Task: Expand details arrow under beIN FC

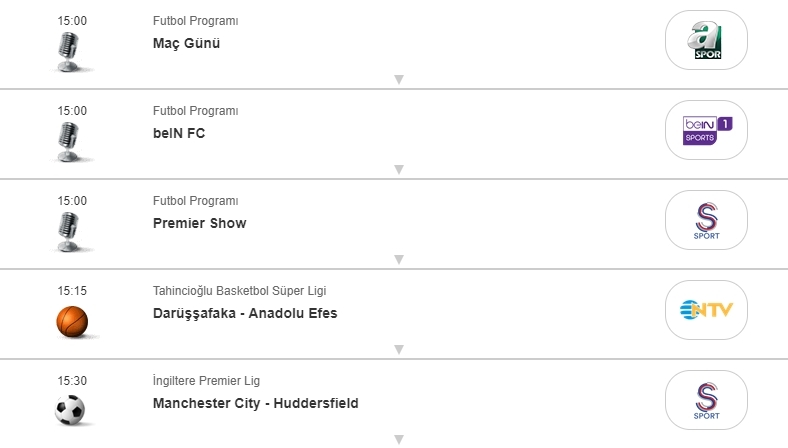Action: point(398,170)
